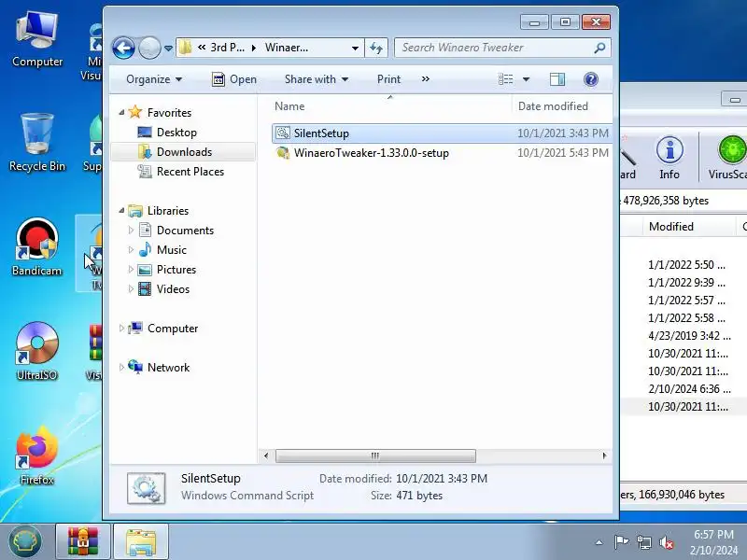Refresh the folder view in address bar

click(376, 49)
